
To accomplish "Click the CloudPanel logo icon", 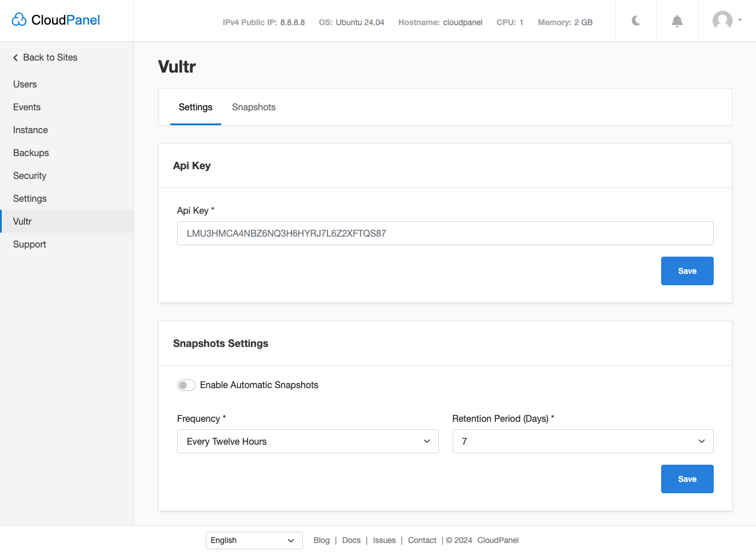I will click(x=19, y=20).
